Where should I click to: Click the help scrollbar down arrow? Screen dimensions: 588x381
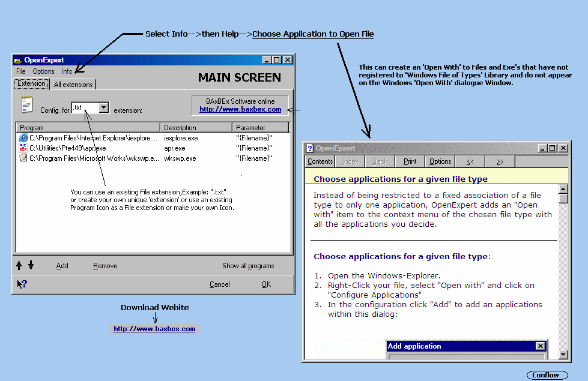pos(563,355)
